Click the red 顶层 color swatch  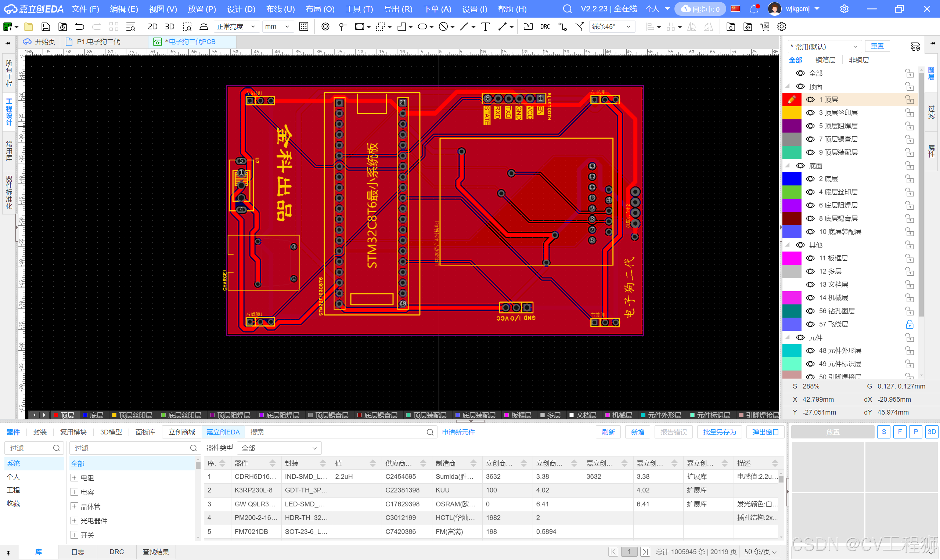point(792,100)
